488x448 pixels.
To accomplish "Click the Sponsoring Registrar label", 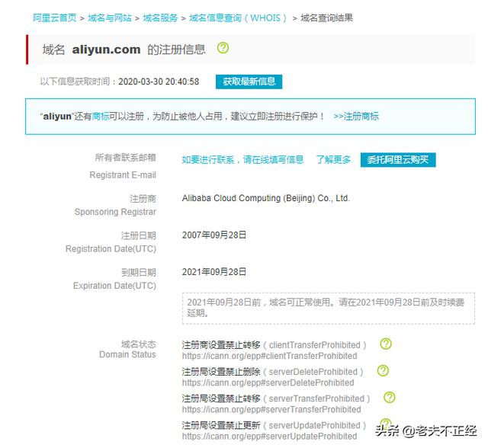I will (115, 212).
